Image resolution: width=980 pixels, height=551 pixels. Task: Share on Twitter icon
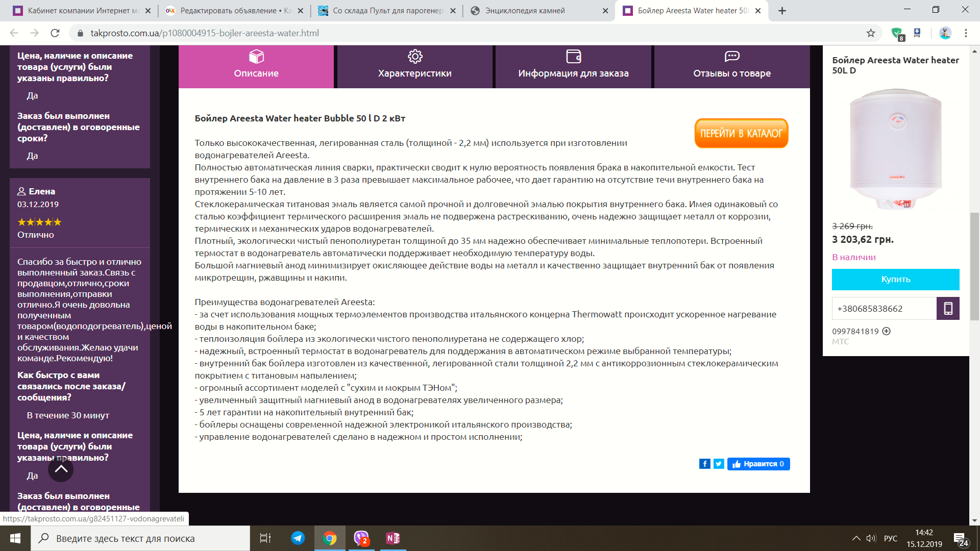tap(719, 464)
